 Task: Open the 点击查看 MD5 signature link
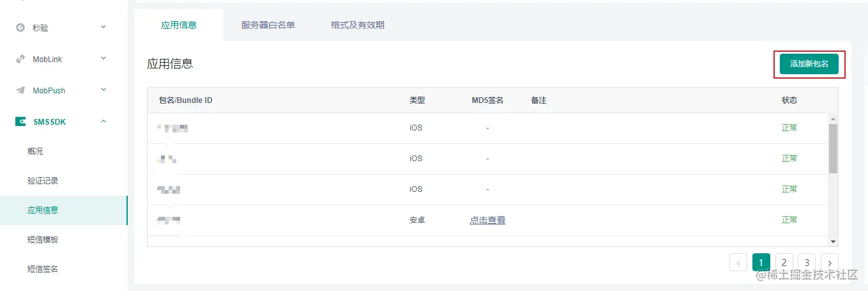[487, 220]
